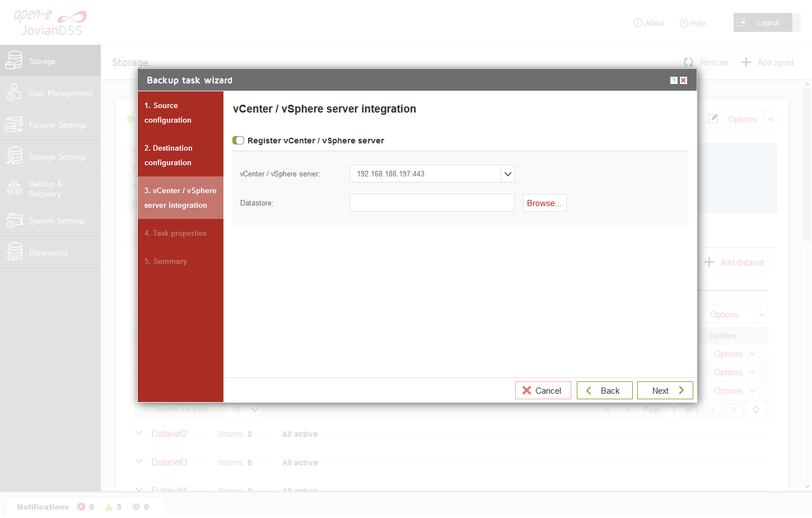Viewport: 812px width, 518px height.
Task: Expand Dataset3 row chevron
Action: point(139,461)
